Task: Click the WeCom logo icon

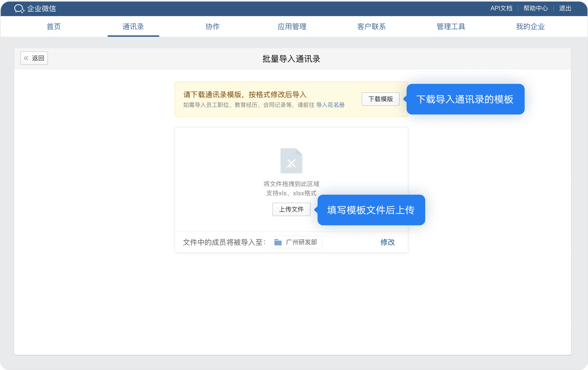Action: point(19,8)
